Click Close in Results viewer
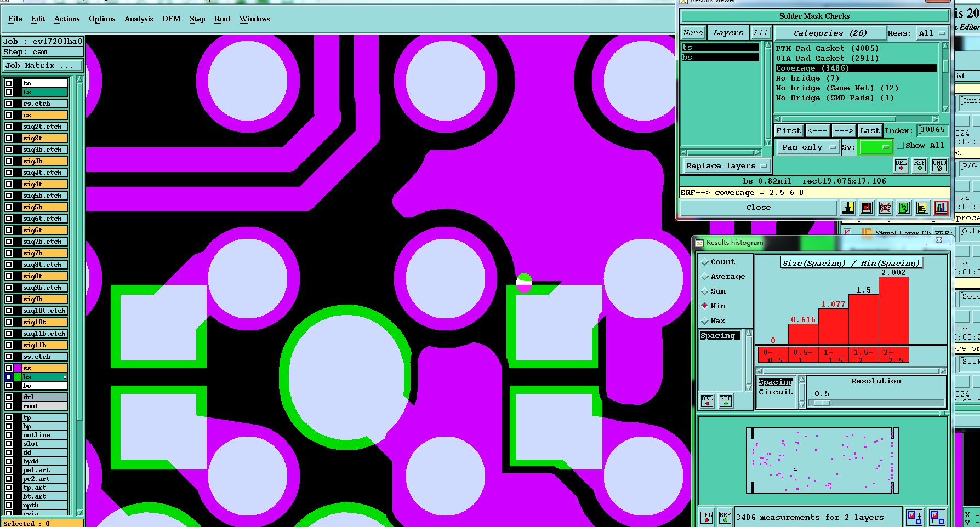The image size is (980, 527). point(759,208)
